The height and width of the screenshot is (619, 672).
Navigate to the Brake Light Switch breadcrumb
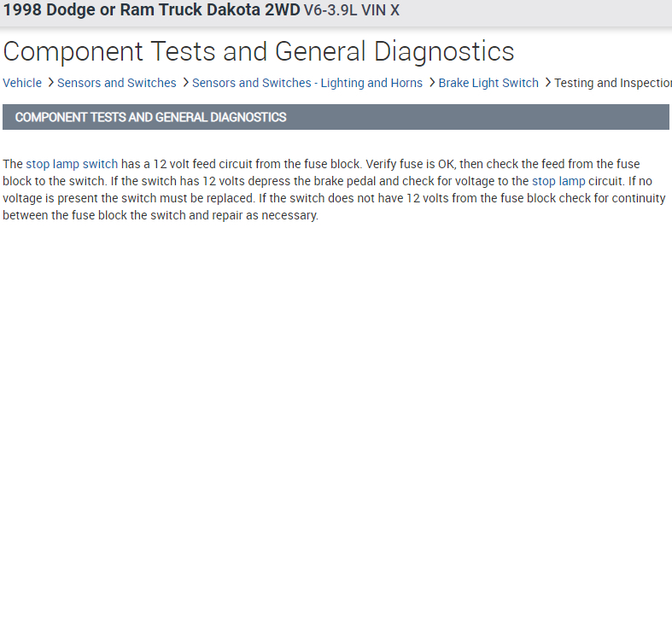(488, 83)
